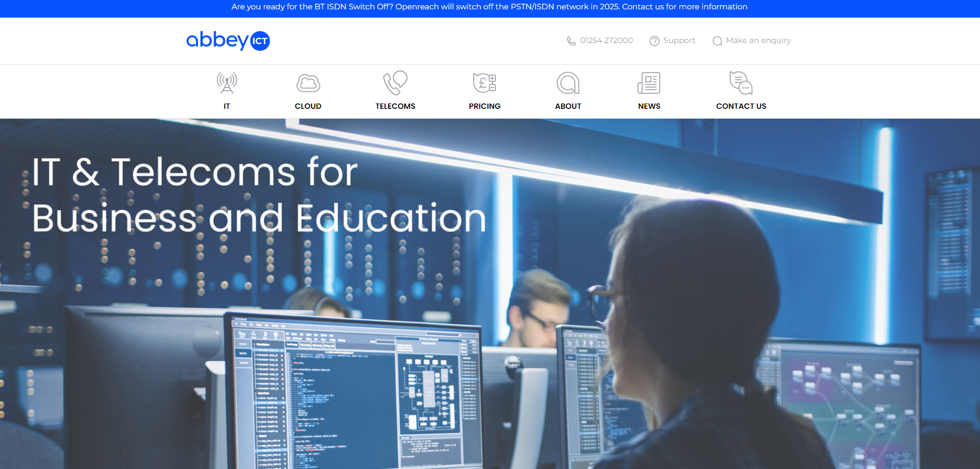
Task: Click the Telecoms phone handset icon
Action: [x=395, y=83]
